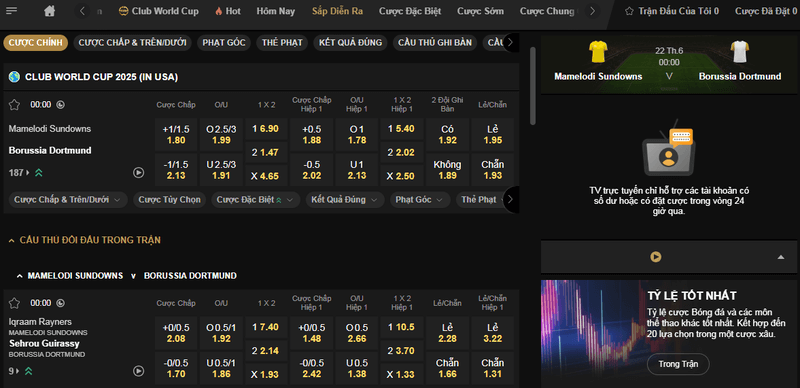The width and height of the screenshot is (800, 388).
Task: Switch to the Hôm Nay tab
Action: click(x=276, y=11)
